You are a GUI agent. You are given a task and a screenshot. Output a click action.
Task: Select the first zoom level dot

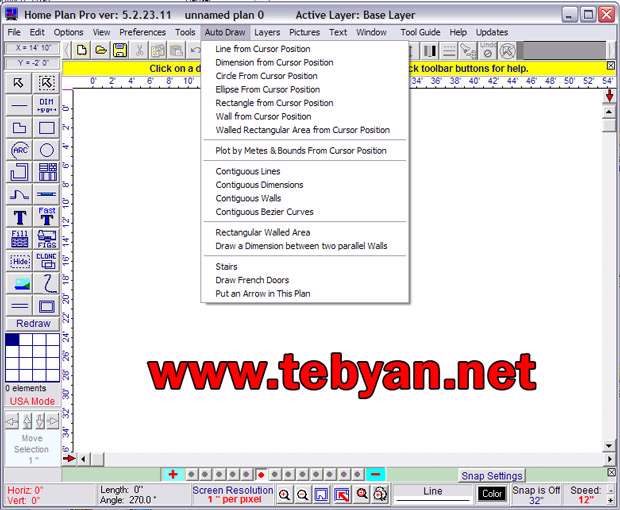pyautogui.click(x=191, y=474)
